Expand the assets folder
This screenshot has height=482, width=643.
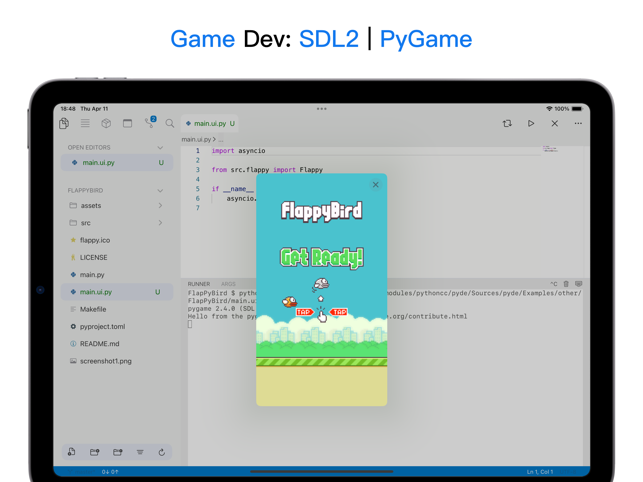click(x=91, y=206)
